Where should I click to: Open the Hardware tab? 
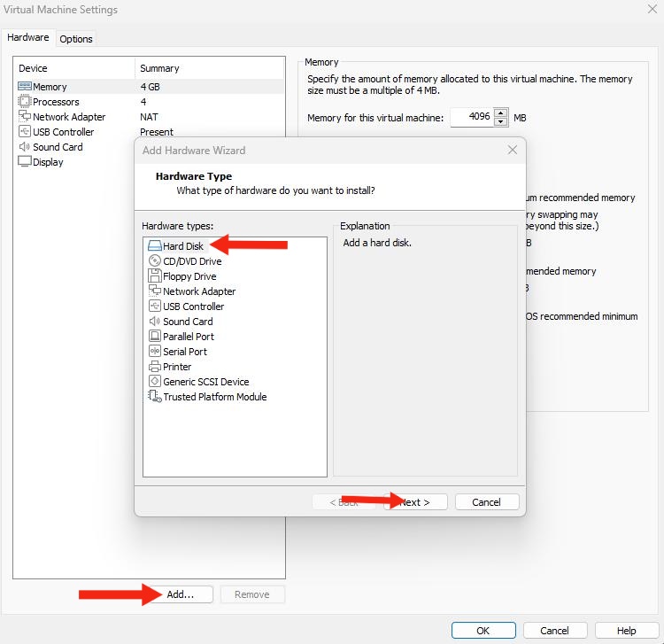click(28, 38)
